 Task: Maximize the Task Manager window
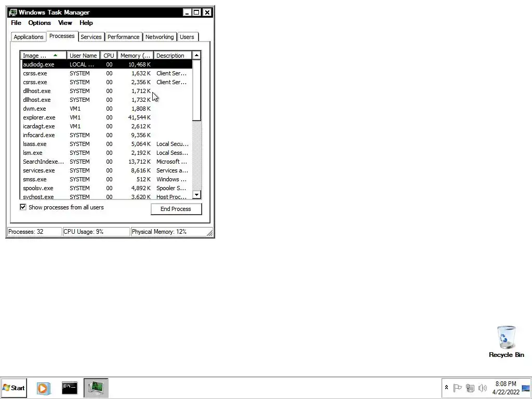tap(196, 12)
